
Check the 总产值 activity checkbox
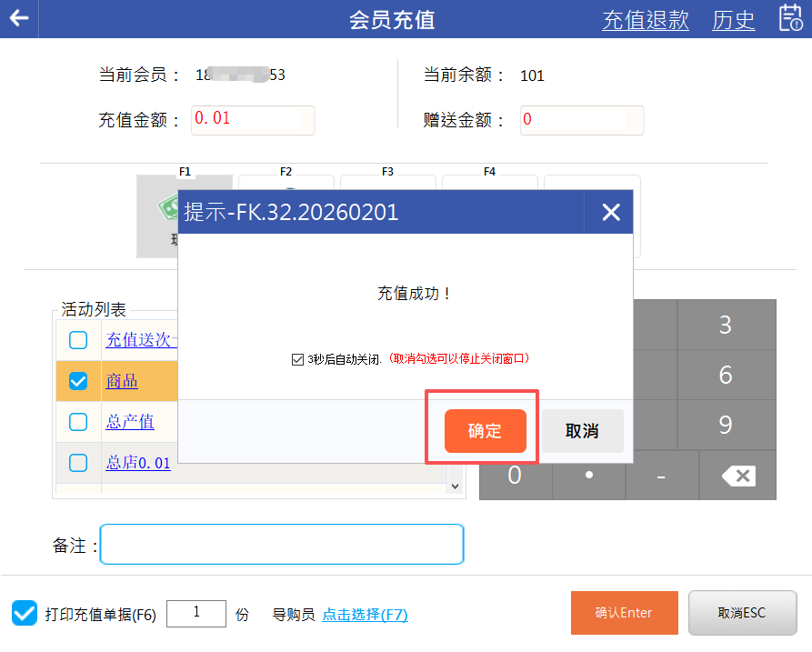(78, 422)
